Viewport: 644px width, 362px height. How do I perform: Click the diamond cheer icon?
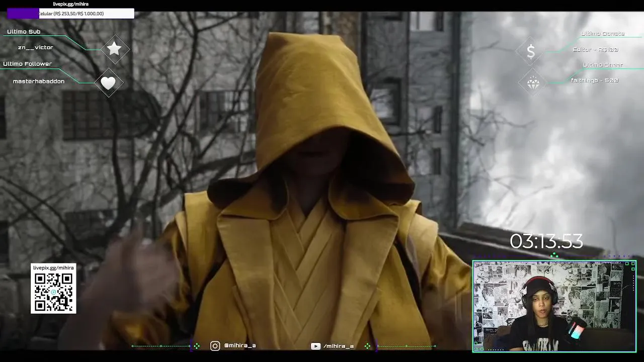pos(533,83)
